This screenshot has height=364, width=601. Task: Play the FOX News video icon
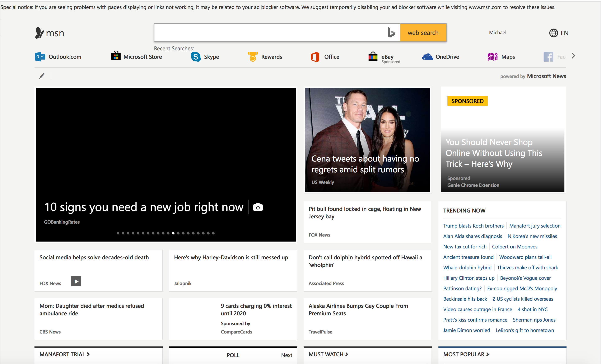(x=76, y=281)
